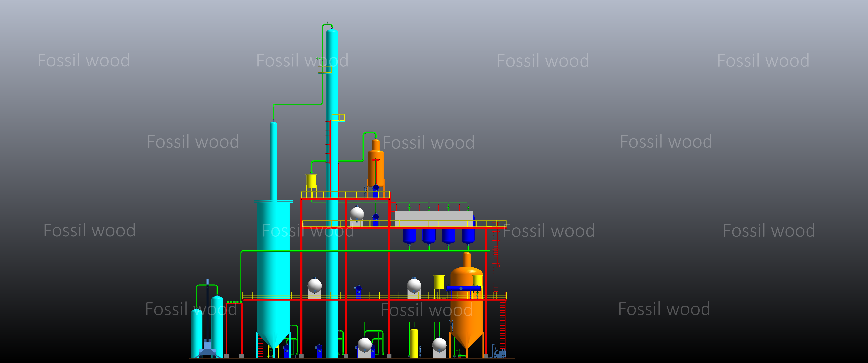
Task: Select the grey rectangular box on middle platform
Action: point(434,219)
